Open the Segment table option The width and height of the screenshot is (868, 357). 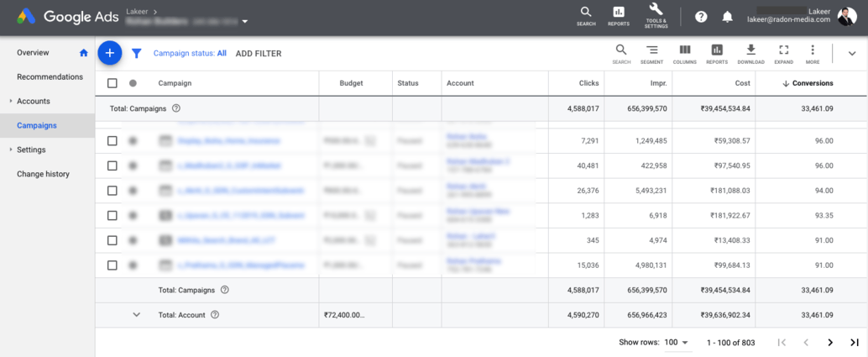tap(651, 54)
